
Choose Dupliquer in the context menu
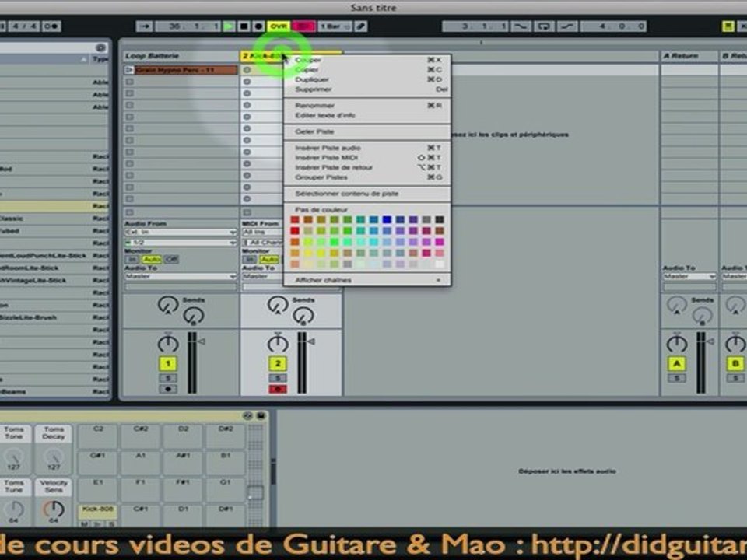pos(368,79)
